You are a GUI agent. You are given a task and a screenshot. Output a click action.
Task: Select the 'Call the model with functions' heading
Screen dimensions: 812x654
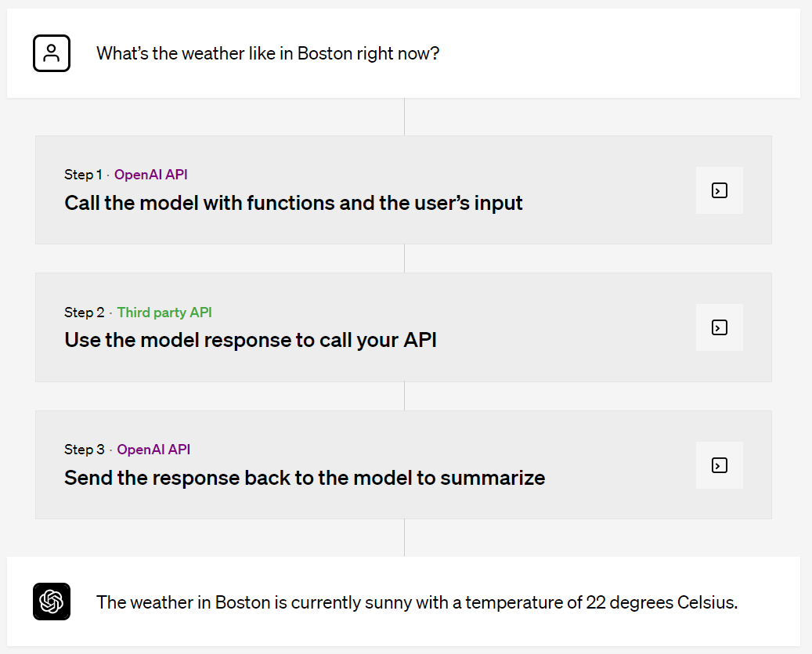[294, 204]
